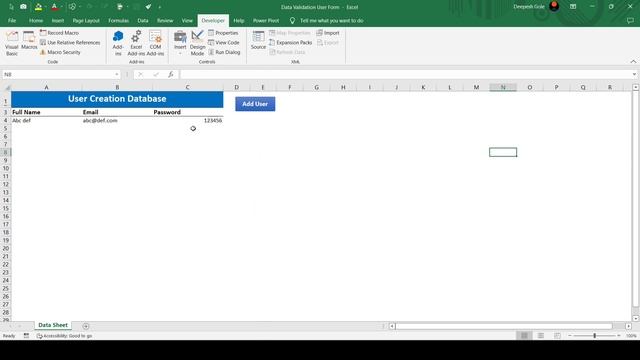640x360 pixels.
Task: Click the vertical scroll down arrow
Action: pyautogui.click(x=636, y=318)
